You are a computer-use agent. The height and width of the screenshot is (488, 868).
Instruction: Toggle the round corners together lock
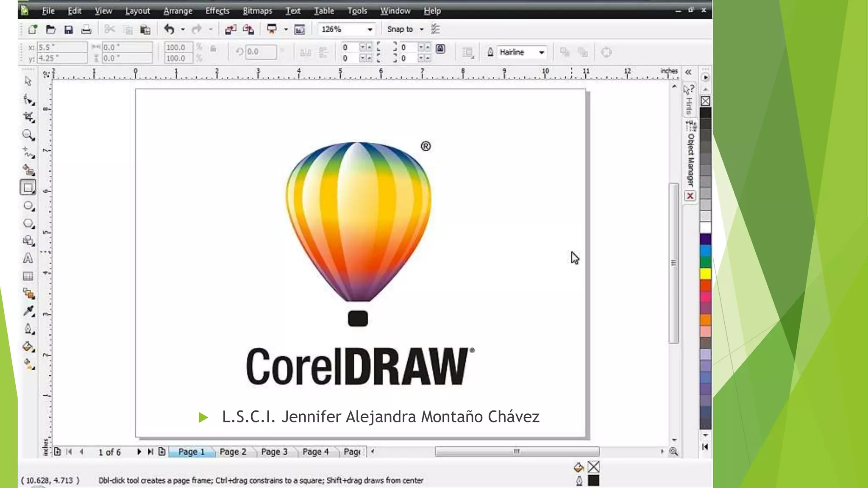[x=440, y=49]
